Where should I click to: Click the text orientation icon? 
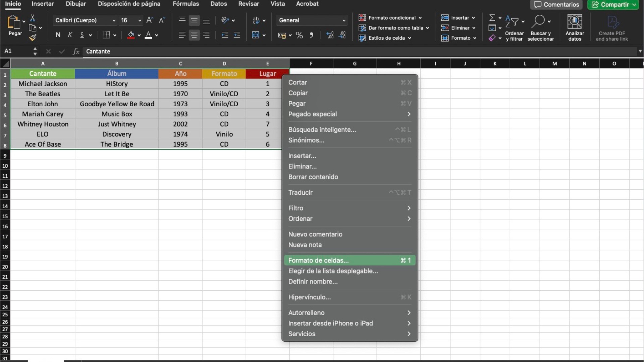coord(225,20)
